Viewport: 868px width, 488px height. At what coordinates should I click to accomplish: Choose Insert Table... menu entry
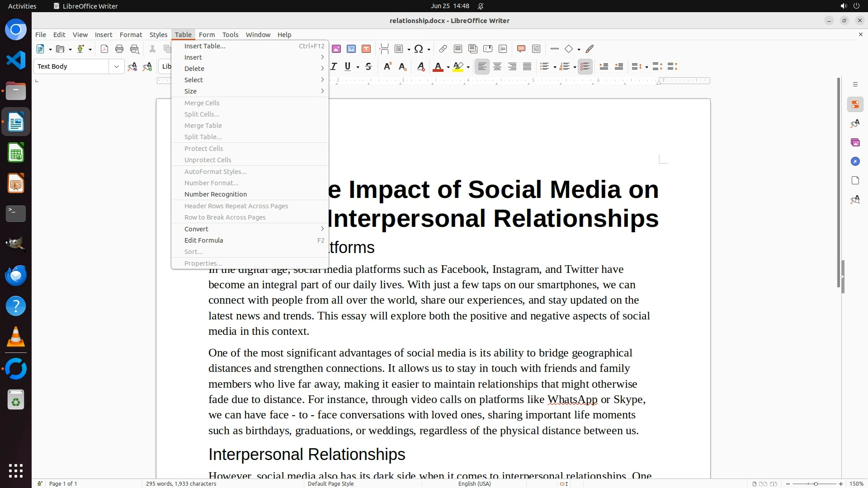point(205,46)
